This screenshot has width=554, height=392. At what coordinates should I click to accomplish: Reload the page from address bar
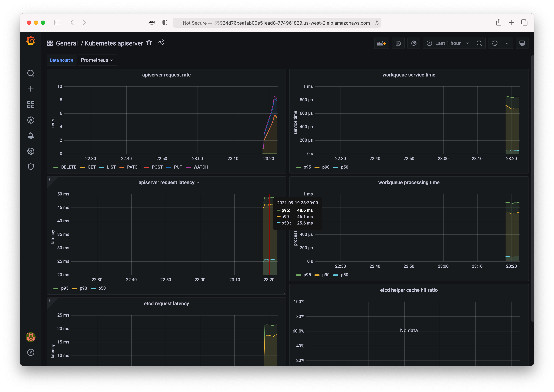[x=376, y=23]
